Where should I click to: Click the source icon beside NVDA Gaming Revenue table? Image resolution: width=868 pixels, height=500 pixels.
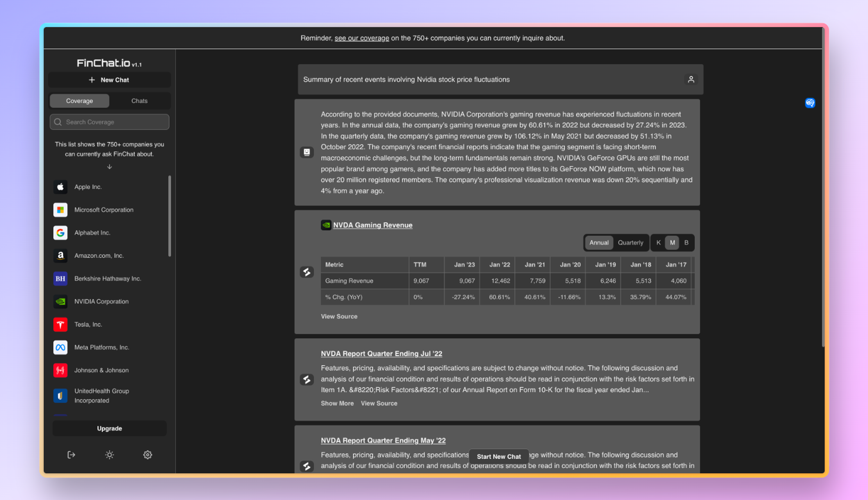307,272
